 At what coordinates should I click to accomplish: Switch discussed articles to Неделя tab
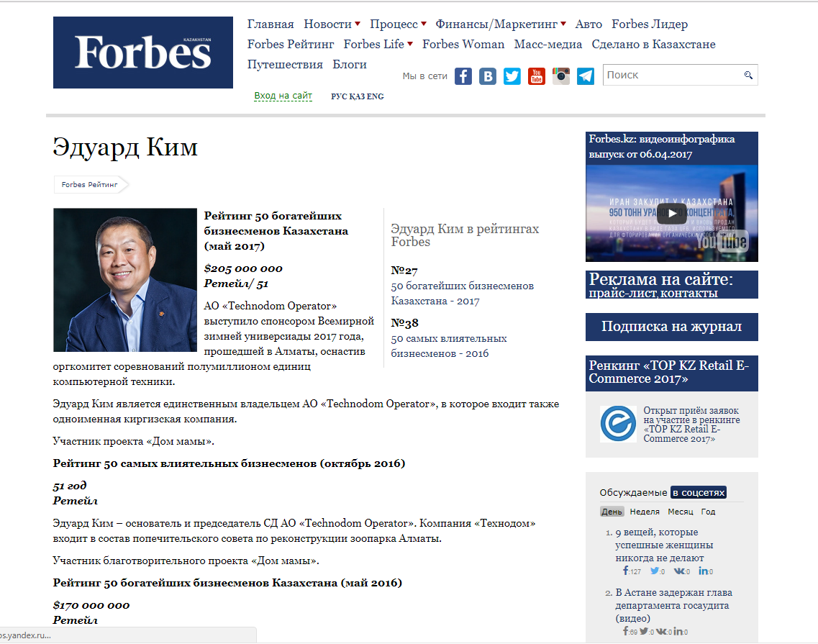tap(644, 512)
